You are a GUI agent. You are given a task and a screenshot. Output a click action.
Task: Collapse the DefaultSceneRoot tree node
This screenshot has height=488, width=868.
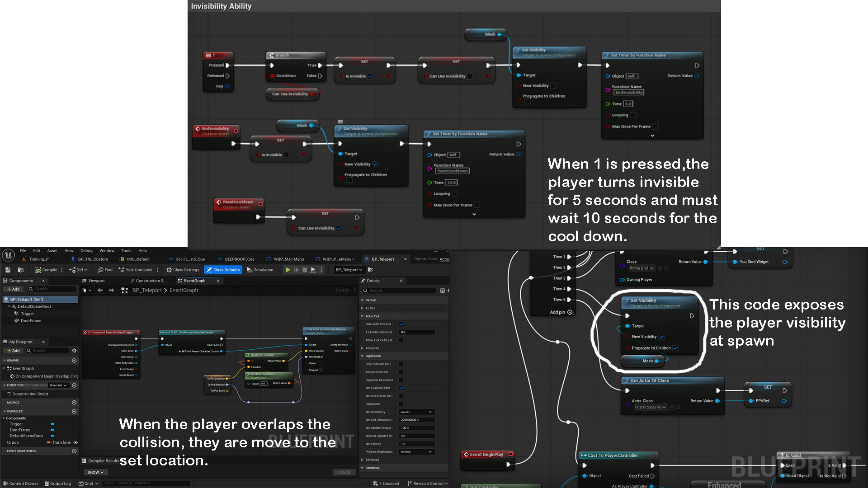[9, 306]
